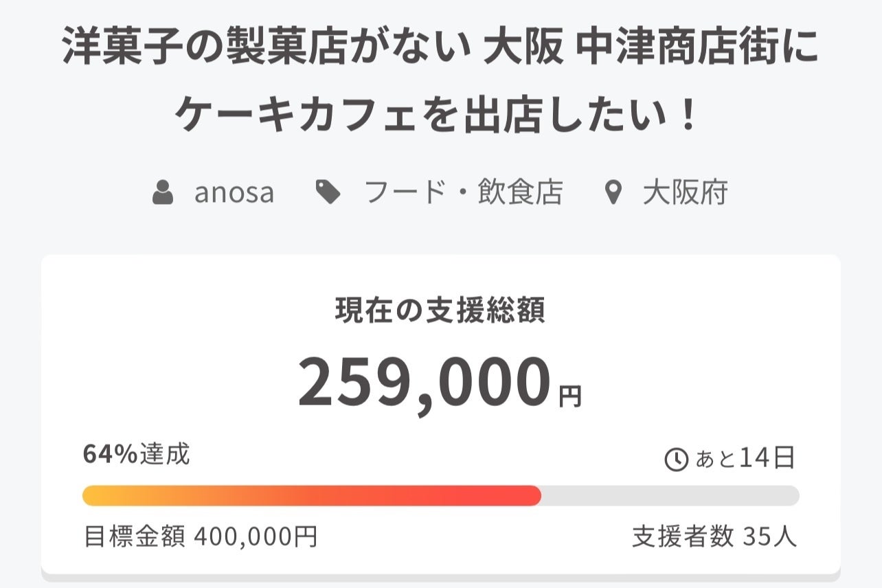
Task: Click the あと14日 remaining days text
Action: (745, 458)
